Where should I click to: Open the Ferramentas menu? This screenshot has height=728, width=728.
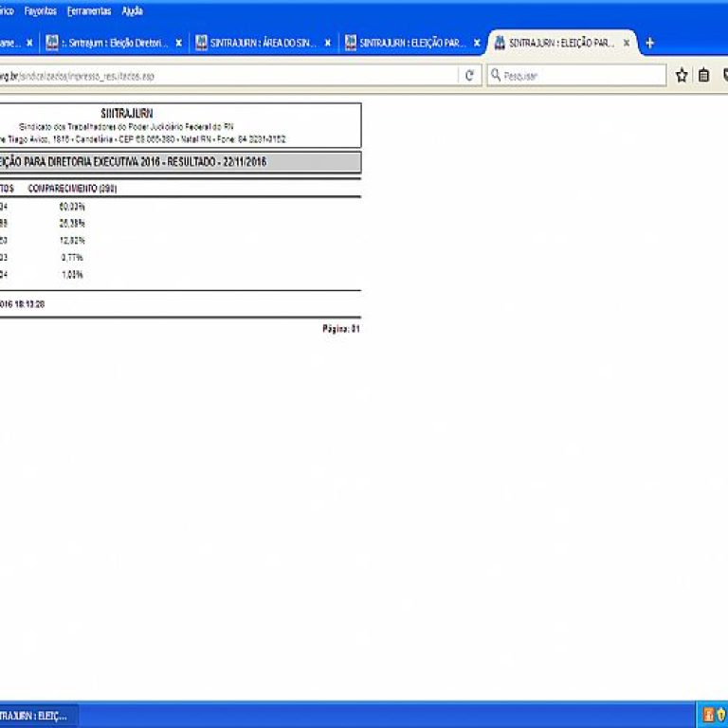point(89,11)
